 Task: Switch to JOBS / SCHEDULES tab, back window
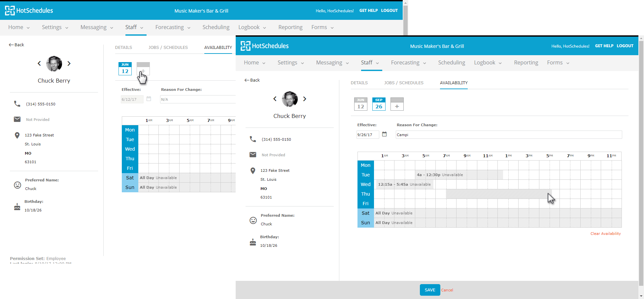point(168,47)
